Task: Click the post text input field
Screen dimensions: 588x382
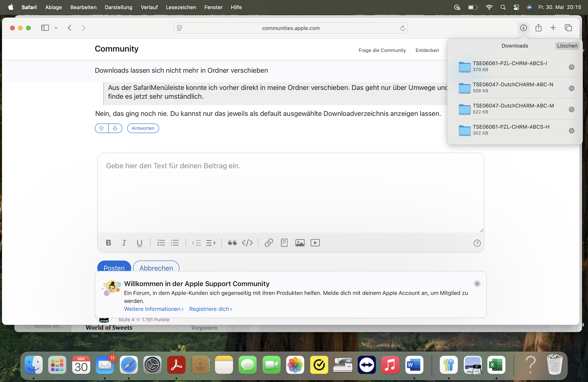Action: pyautogui.click(x=290, y=192)
